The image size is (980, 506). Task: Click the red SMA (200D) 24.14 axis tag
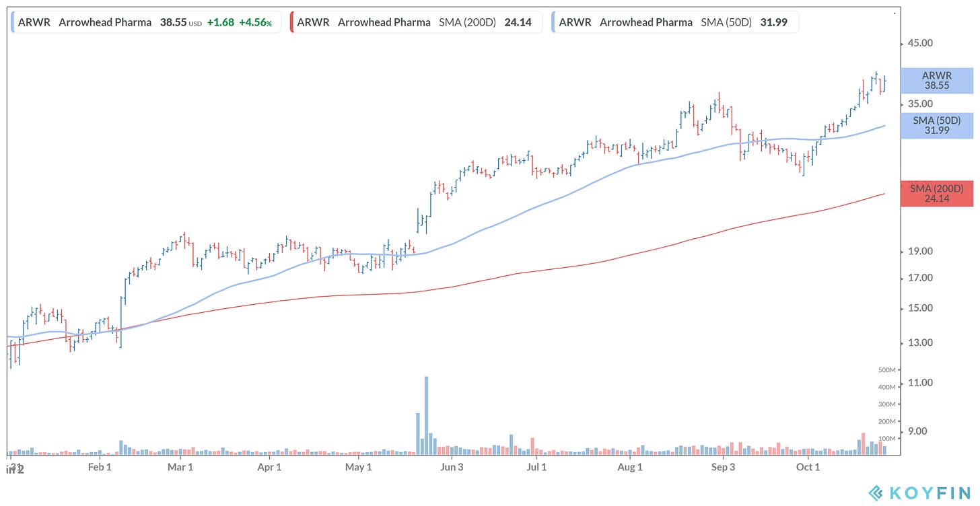tap(936, 193)
